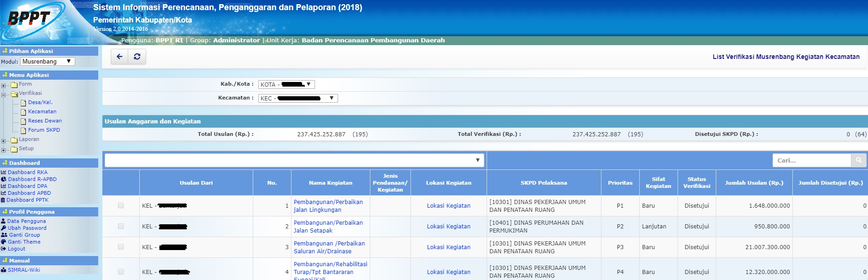Click the pie icon beside Dashboard R-APBD

tap(4, 179)
